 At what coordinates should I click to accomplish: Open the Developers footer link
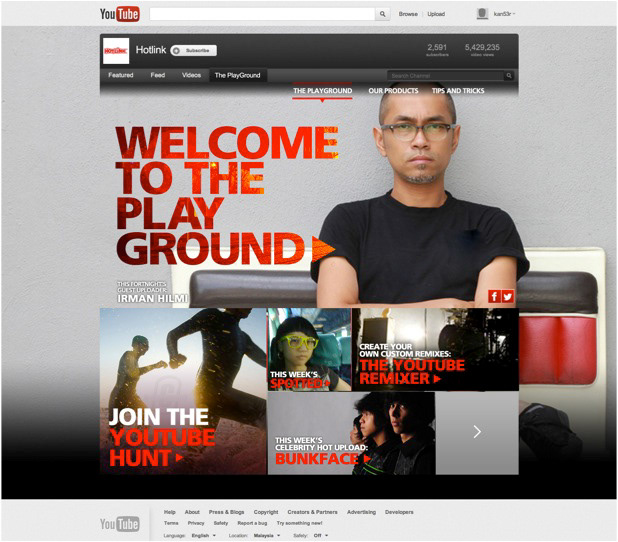click(399, 512)
